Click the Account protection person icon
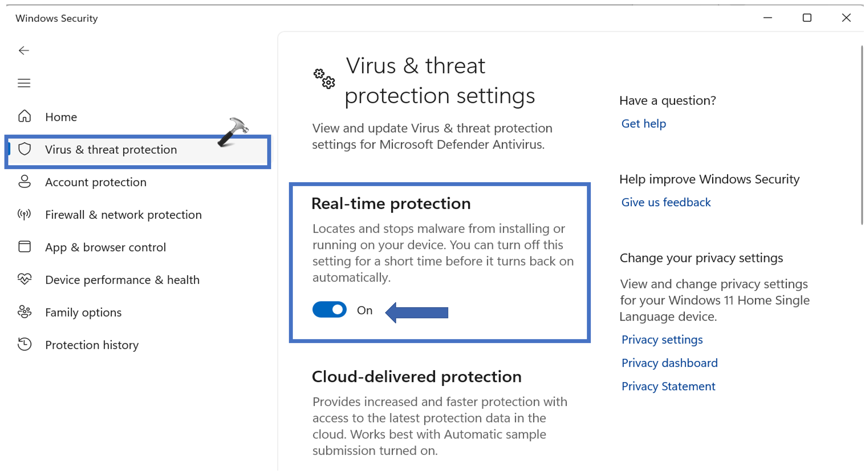The width and height of the screenshot is (868, 475). coord(24,181)
